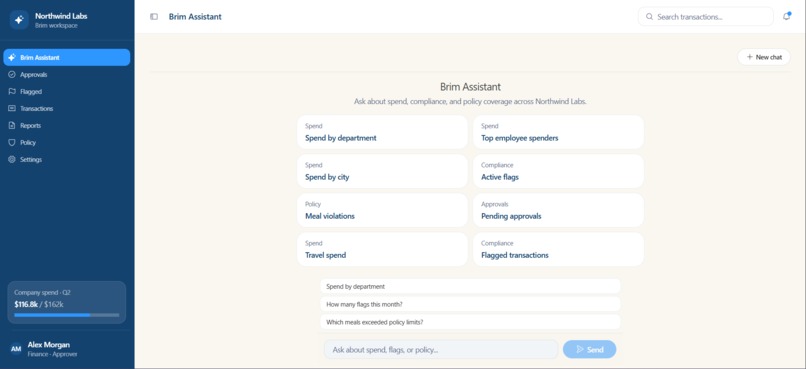
Task: Click the Flagged flag icon
Action: 12,91
